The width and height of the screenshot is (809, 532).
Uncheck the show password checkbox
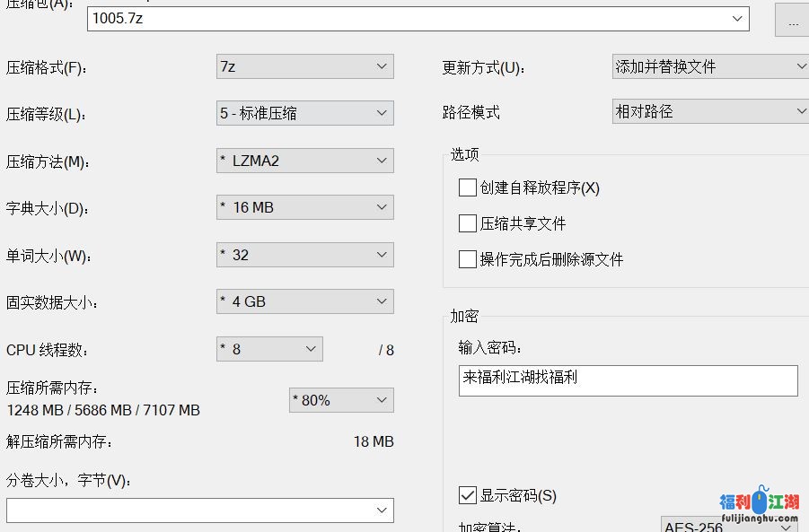coord(467,495)
